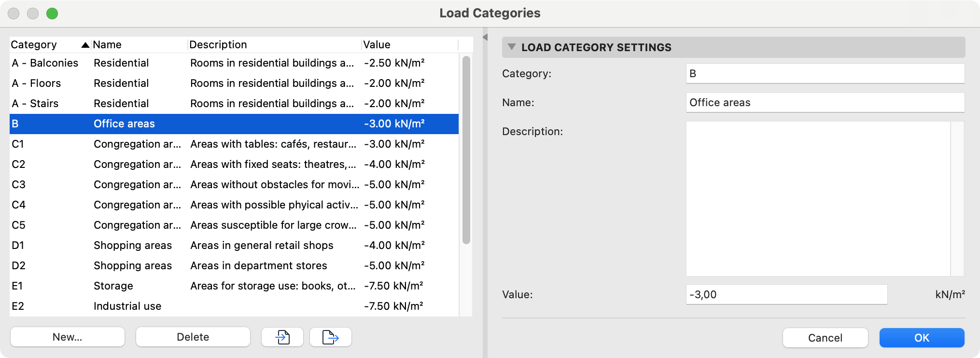Screen dimensions: 980x358
Task: Click the New... button
Action: pyautogui.click(x=68, y=337)
